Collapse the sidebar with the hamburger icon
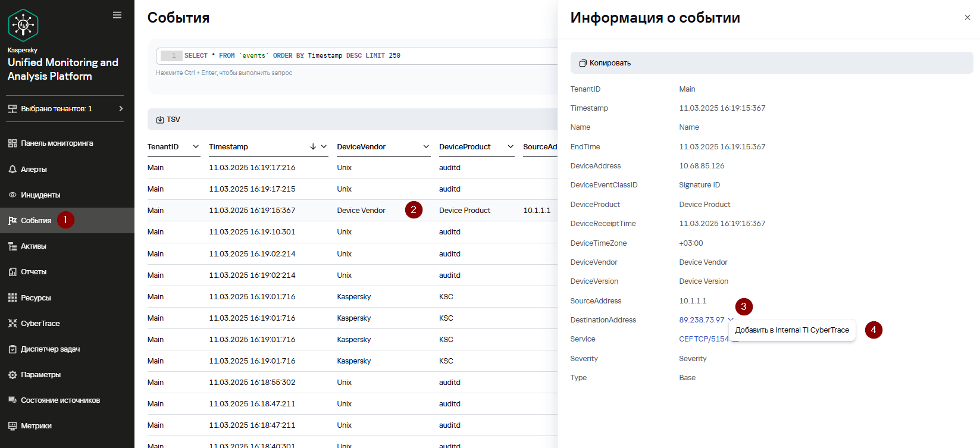This screenshot has width=980, height=448. [117, 15]
